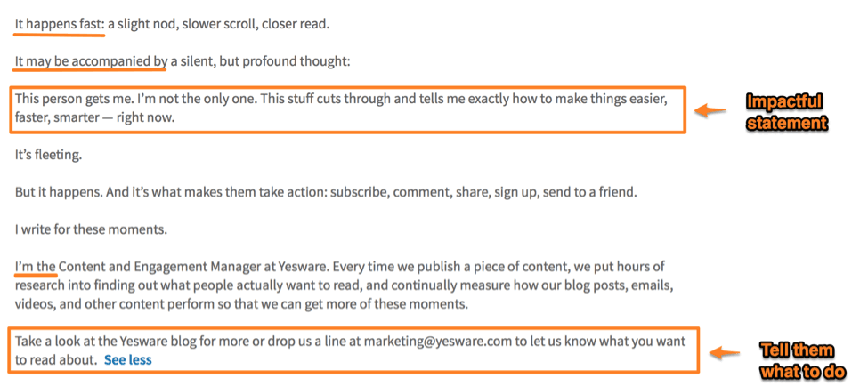Click the underlined "It may be accompanied by" text
The image size is (868, 386).
[91, 62]
